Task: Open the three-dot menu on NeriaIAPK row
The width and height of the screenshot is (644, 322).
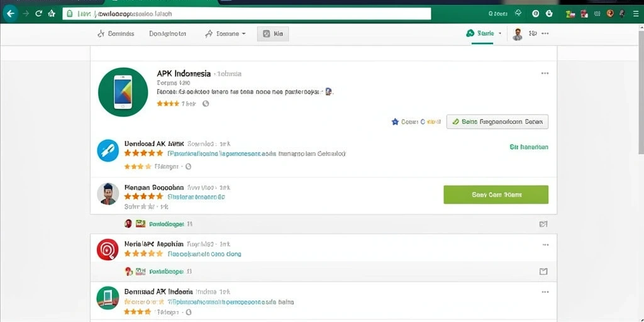Action: tap(545, 245)
